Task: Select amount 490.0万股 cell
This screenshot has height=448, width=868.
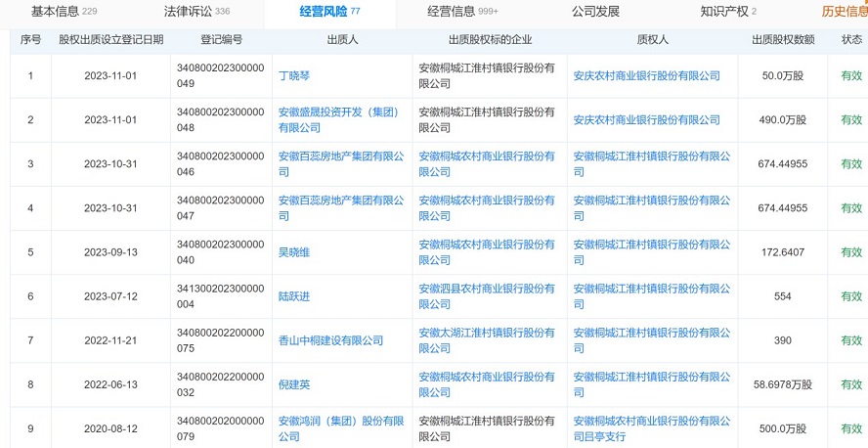Action: [783, 120]
